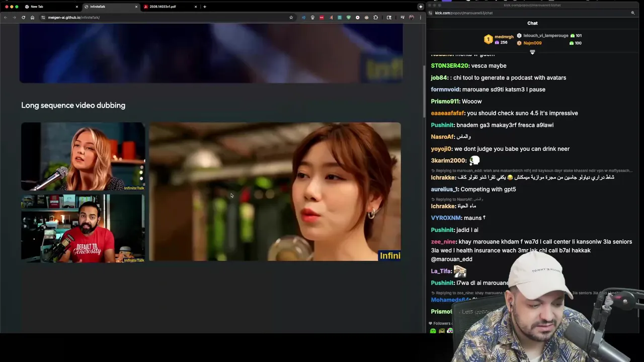Click zee_nine username in chat
This screenshot has width=644, height=362.
[443, 242]
